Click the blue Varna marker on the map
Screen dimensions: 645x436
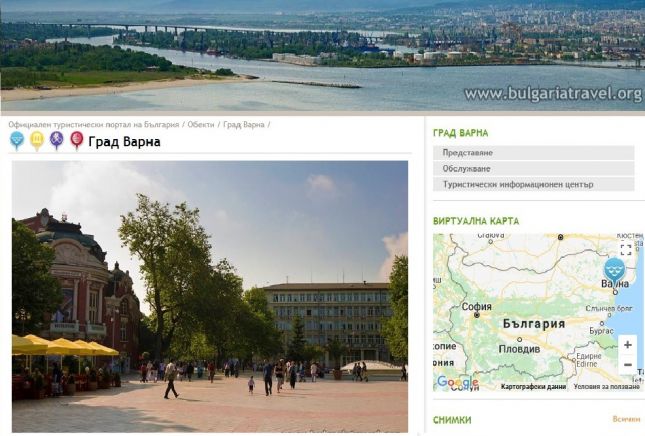(x=614, y=271)
